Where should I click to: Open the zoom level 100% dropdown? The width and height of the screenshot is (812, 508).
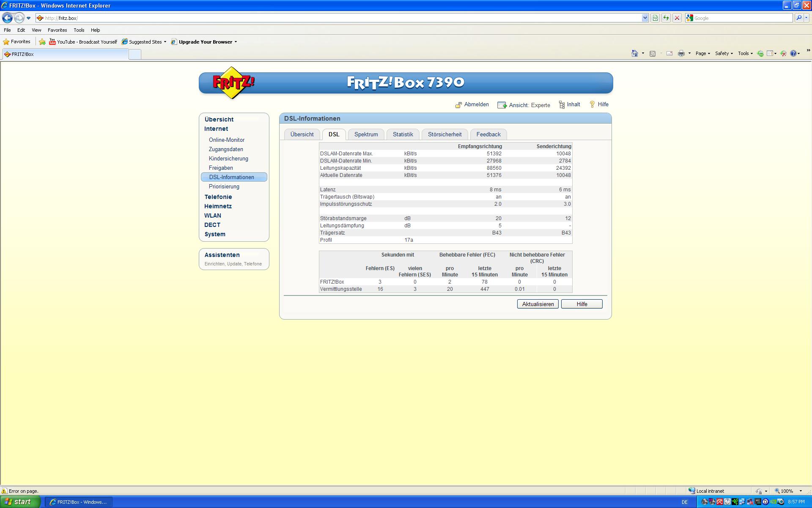(x=800, y=491)
